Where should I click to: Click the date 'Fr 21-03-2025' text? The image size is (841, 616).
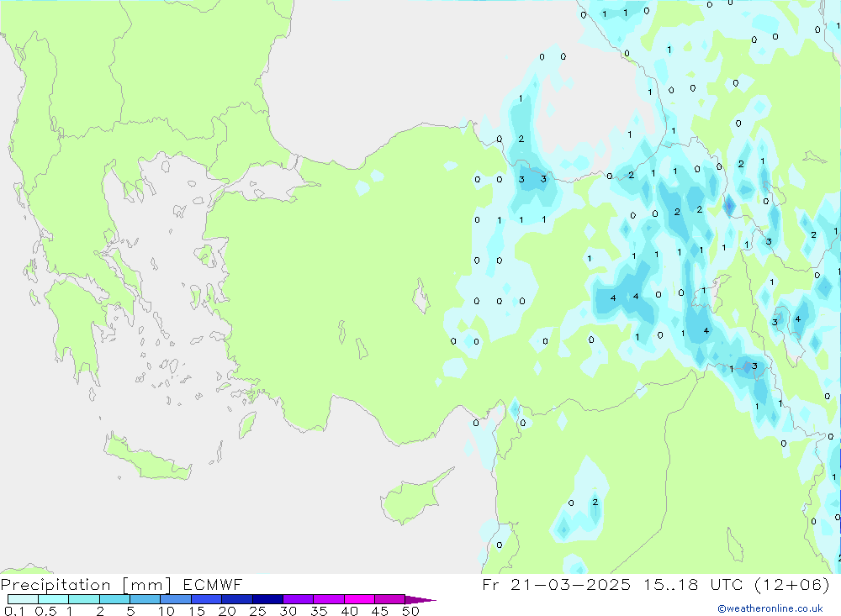[x=557, y=584]
